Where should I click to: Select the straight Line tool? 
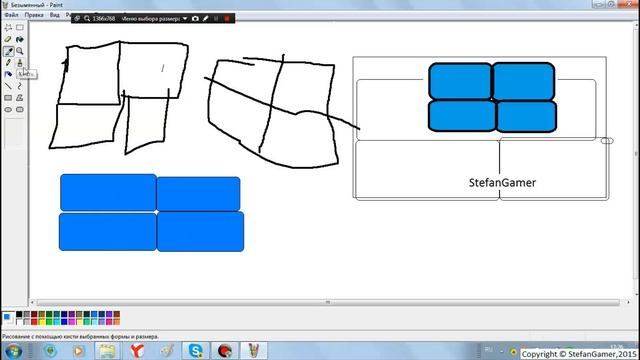tap(8, 86)
